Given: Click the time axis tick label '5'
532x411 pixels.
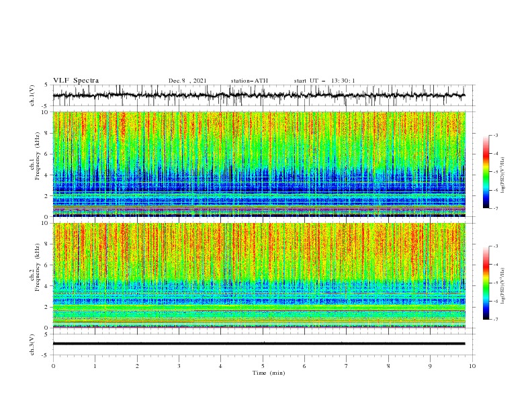Looking at the screenshot, I should tap(263, 366).
